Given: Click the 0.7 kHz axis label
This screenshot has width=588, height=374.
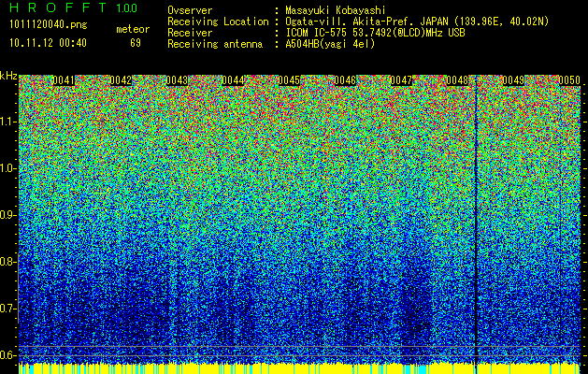Looking at the screenshot, I should (8, 309).
